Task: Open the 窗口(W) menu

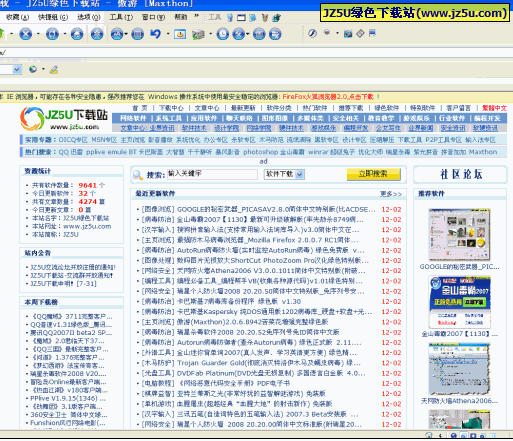Action: (153, 17)
